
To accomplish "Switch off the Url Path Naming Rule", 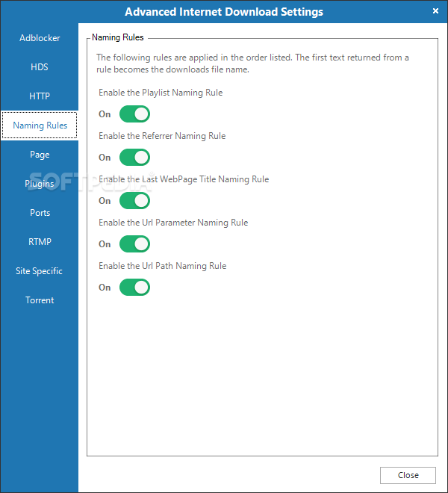I will click(x=134, y=287).
